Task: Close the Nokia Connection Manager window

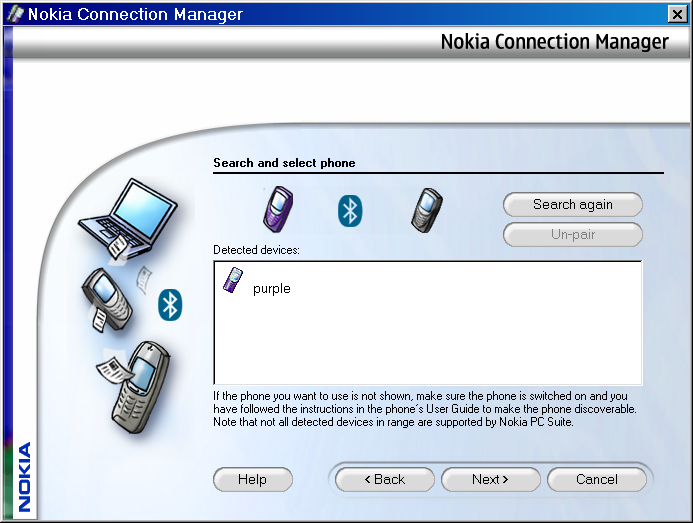Action: [x=677, y=14]
